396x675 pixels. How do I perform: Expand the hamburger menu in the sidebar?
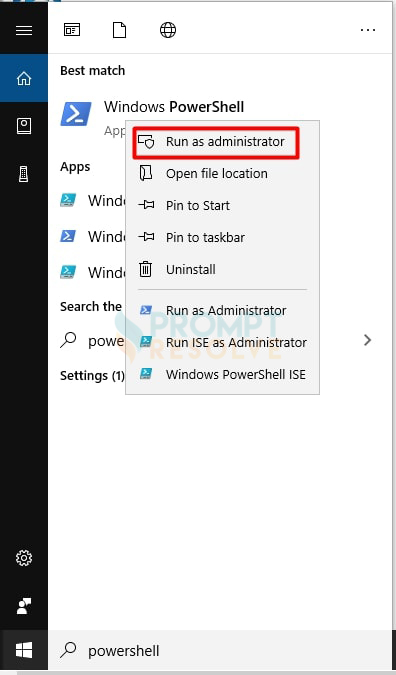24,30
